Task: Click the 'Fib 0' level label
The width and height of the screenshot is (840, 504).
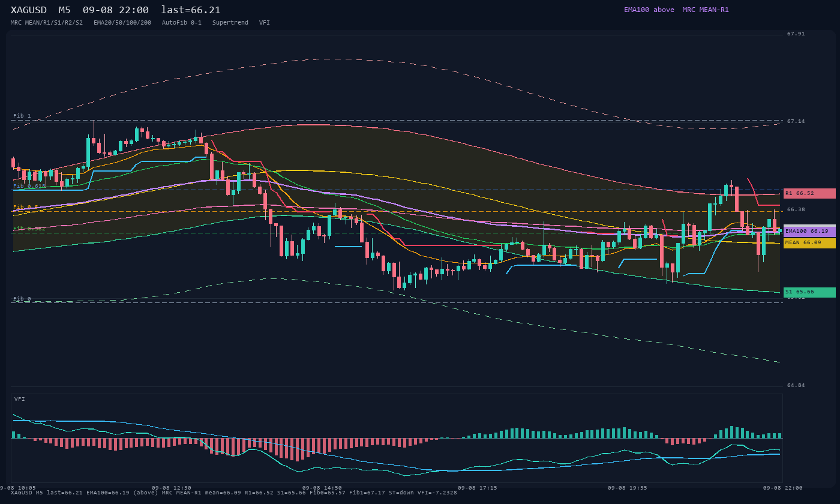Action: pos(22,299)
